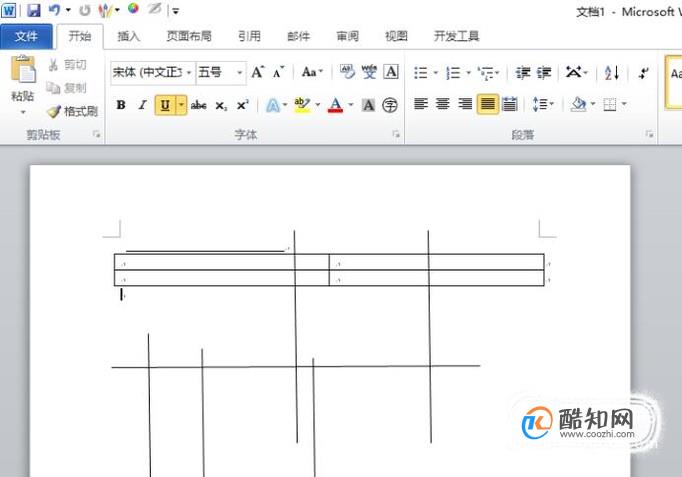Click the Sort A-Z icon
The image size is (682, 477).
point(612,73)
